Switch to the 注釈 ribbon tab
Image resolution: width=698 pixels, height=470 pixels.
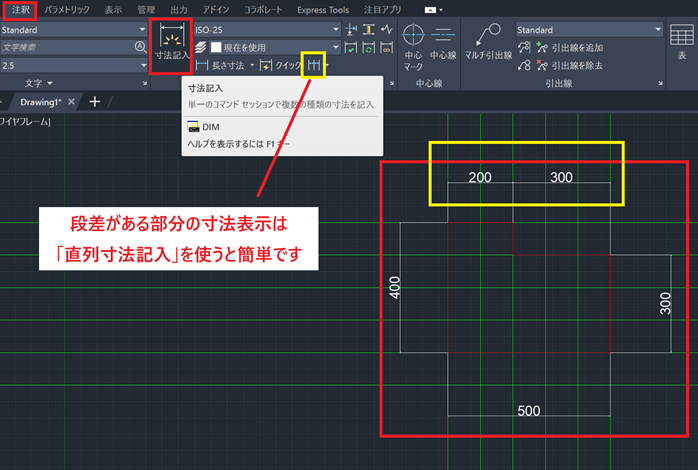tap(20, 10)
